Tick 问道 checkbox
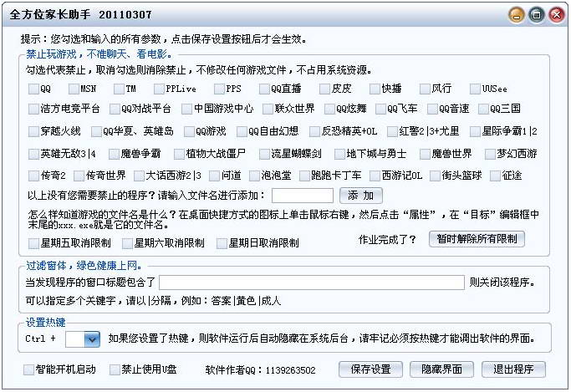 point(215,176)
